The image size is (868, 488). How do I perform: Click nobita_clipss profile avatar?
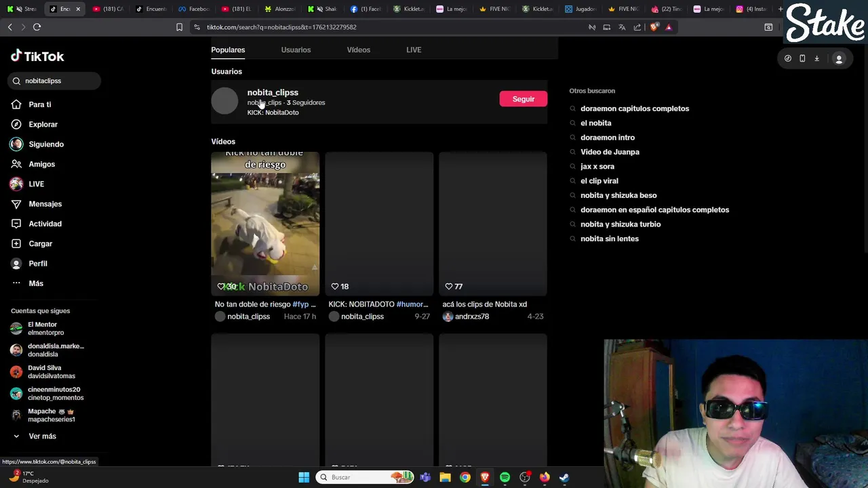point(224,101)
